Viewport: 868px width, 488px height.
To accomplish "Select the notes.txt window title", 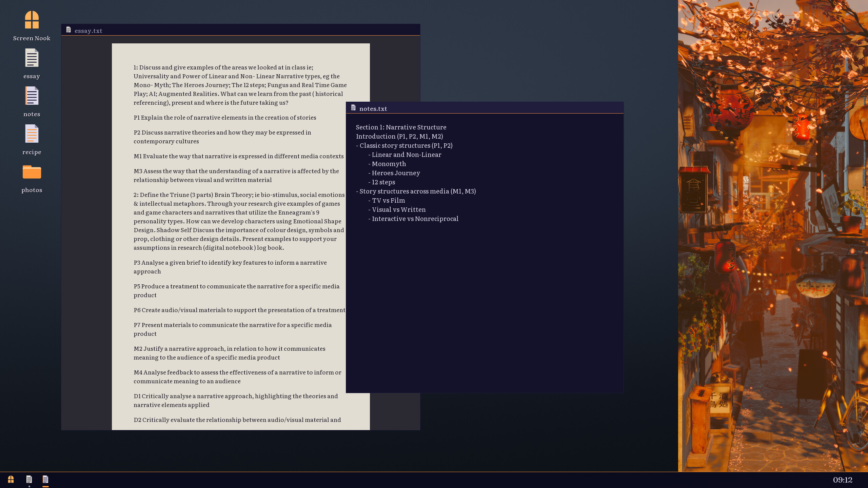I will point(373,108).
